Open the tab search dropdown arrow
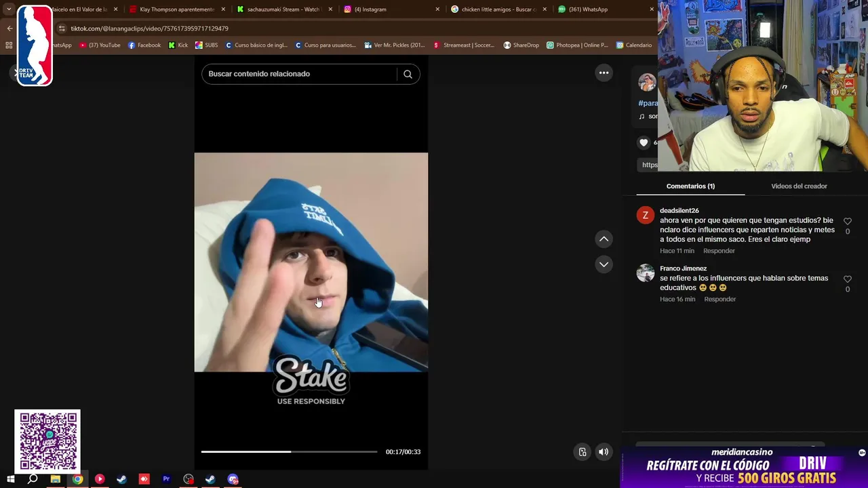Screen dimensions: 868x488 (x=9, y=9)
